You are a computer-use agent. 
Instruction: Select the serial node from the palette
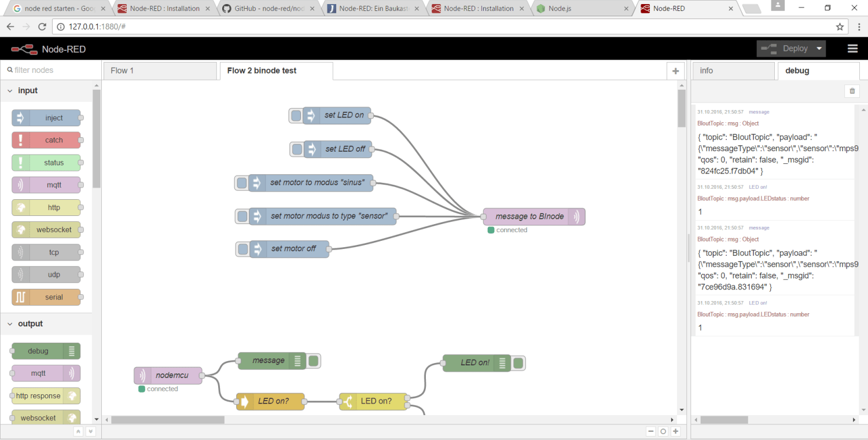(46, 297)
